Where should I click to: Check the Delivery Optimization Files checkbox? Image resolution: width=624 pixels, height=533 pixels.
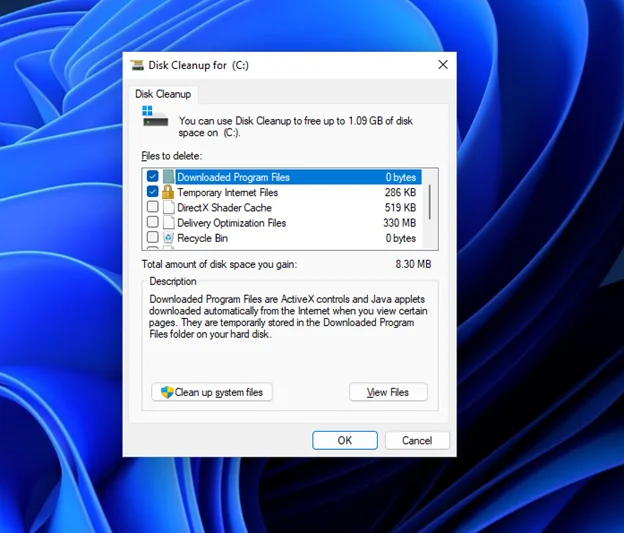point(152,222)
